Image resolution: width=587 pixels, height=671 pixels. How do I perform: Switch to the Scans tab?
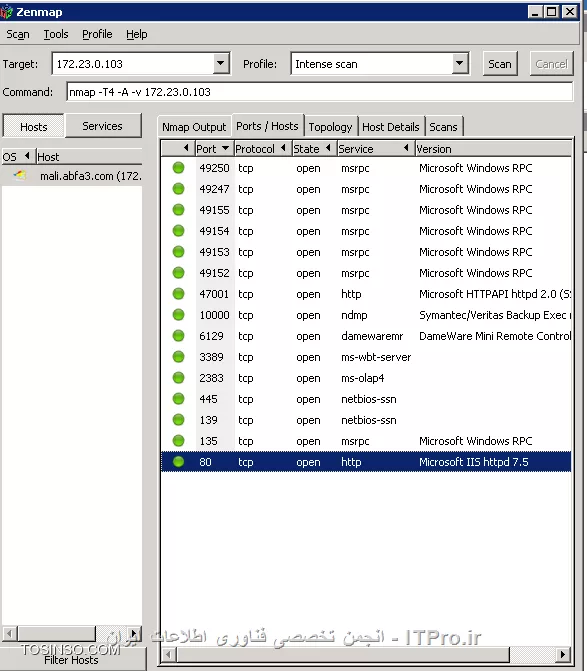point(443,127)
